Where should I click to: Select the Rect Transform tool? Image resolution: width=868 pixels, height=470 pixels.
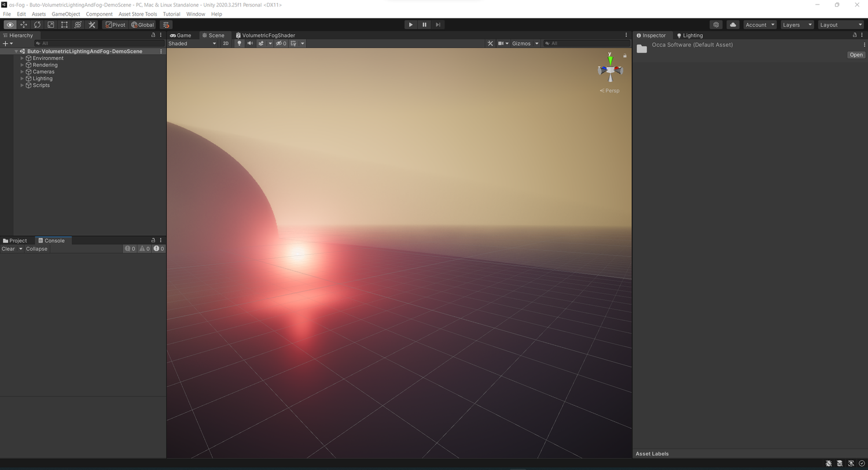coord(64,25)
